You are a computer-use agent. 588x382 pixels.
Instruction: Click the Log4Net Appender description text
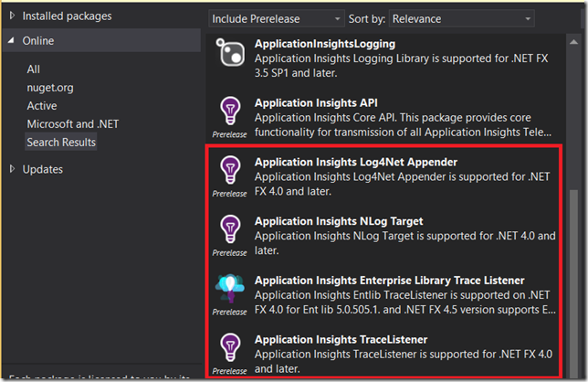click(402, 184)
